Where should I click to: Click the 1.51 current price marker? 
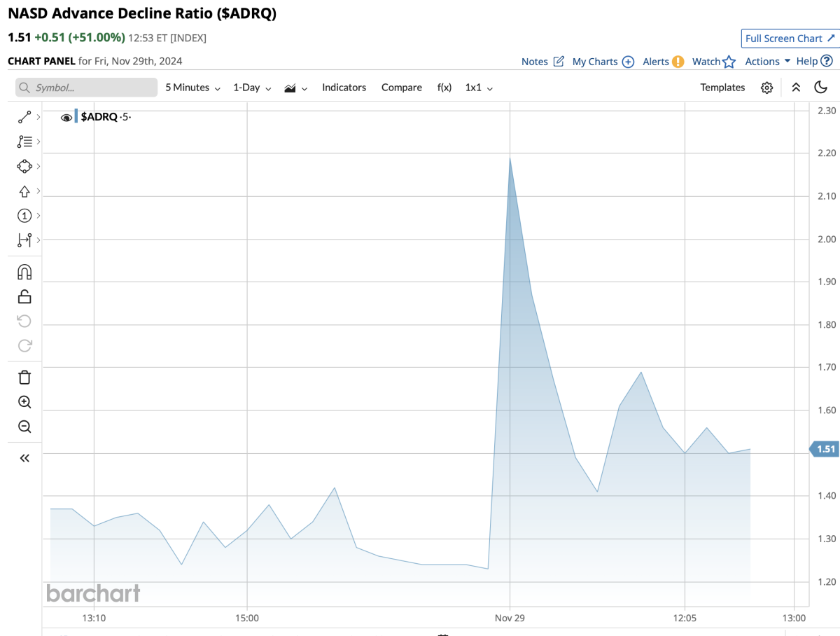point(825,449)
